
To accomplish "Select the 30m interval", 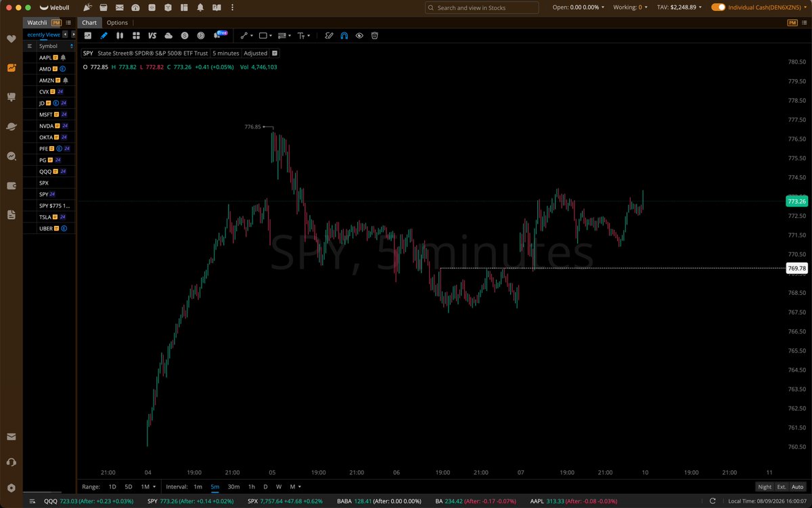I will pos(233,486).
